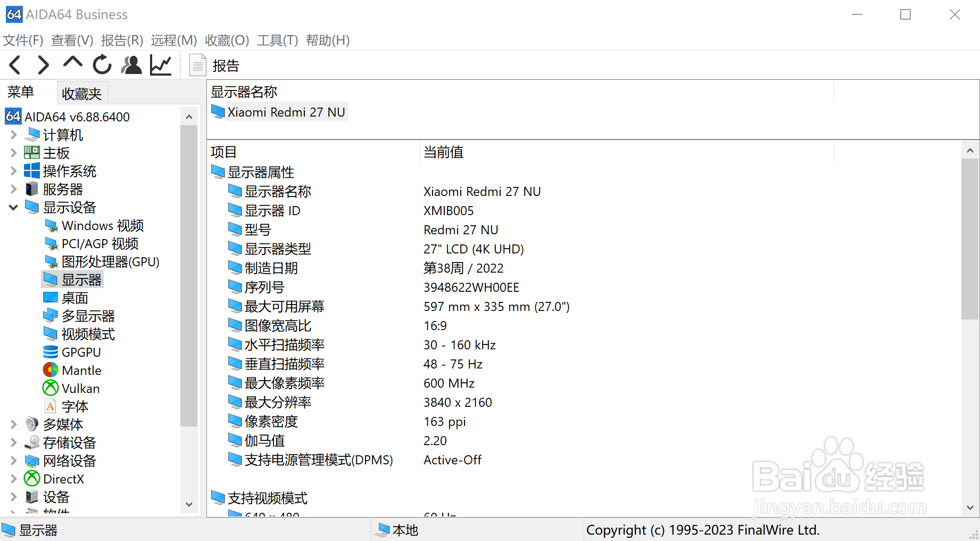Expand the 主板 node chevron
Screen dimensions: 980x541
pyautogui.click(x=14, y=153)
